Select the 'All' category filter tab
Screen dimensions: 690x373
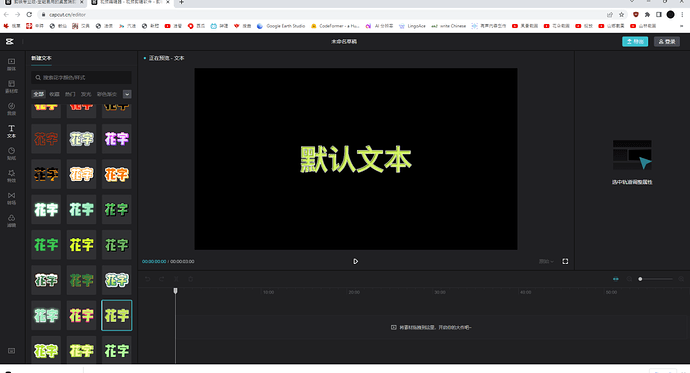39,94
